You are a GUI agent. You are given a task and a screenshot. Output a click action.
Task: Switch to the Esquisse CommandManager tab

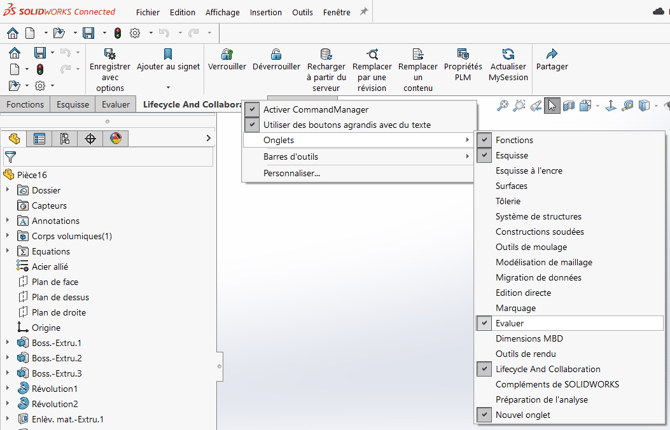(x=73, y=104)
